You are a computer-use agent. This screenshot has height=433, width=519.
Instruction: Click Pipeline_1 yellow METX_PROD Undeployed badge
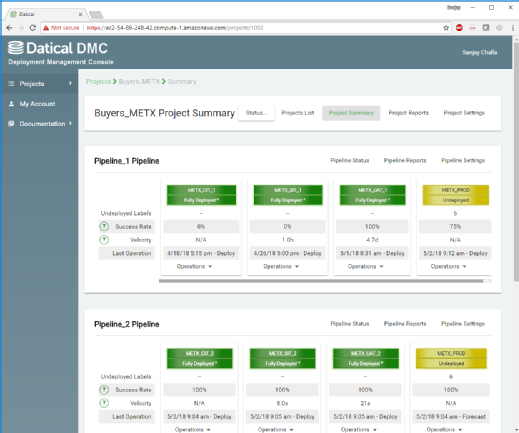(456, 195)
